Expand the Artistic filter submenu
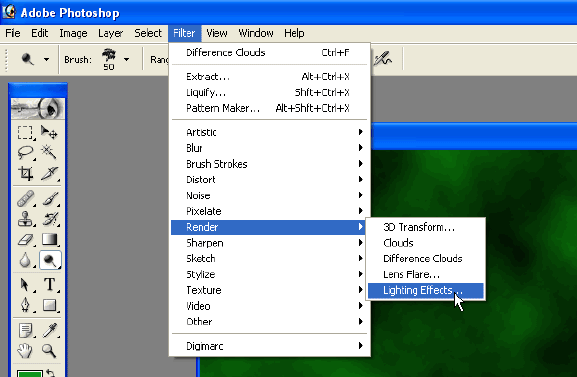The image size is (577, 377). click(269, 132)
